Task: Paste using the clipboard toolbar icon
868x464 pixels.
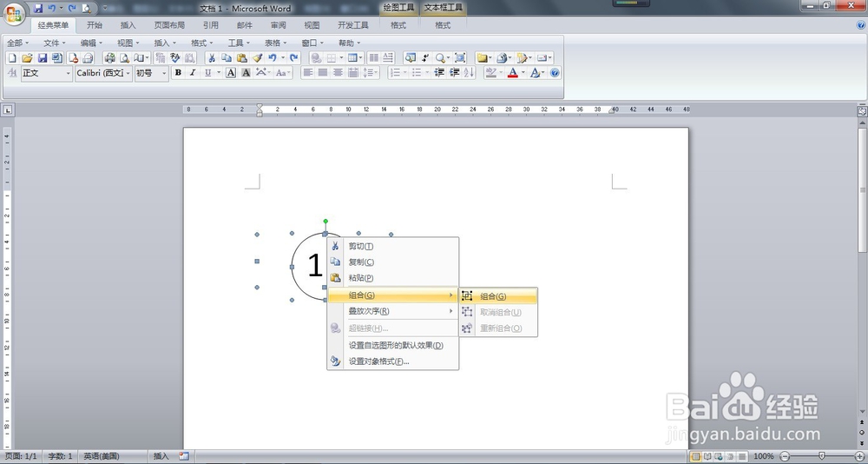Action: [x=242, y=57]
